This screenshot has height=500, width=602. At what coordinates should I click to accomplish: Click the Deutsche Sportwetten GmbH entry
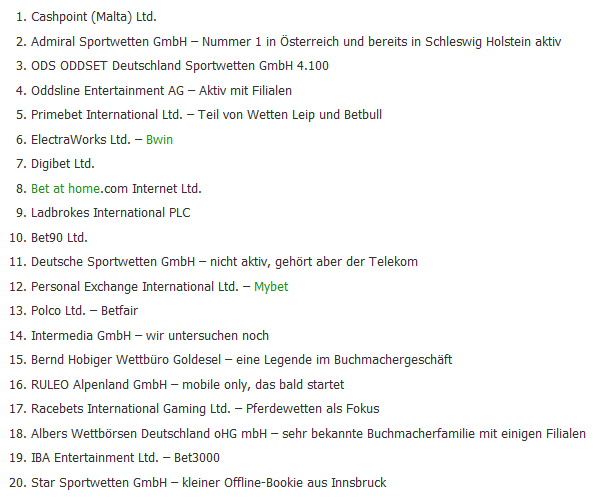click(x=224, y=262)
